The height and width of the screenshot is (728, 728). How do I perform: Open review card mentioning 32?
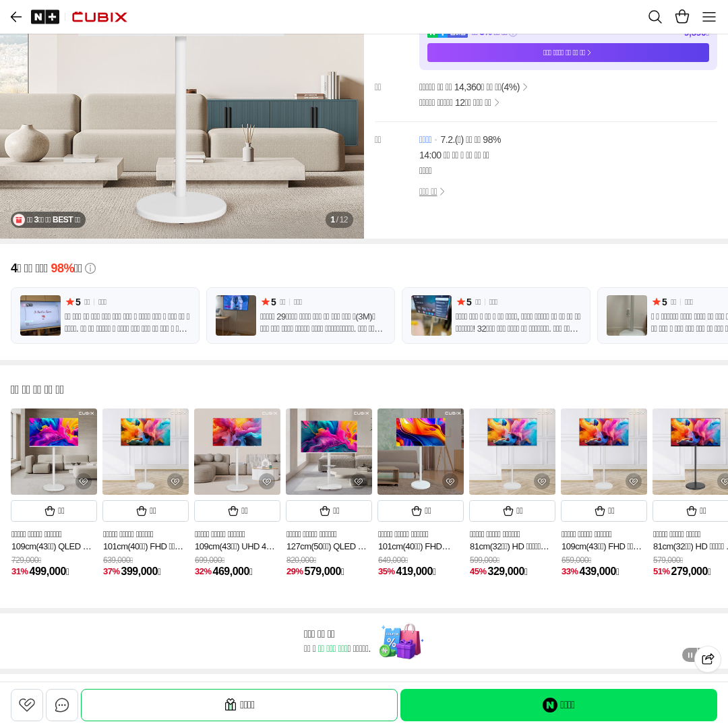496,315
